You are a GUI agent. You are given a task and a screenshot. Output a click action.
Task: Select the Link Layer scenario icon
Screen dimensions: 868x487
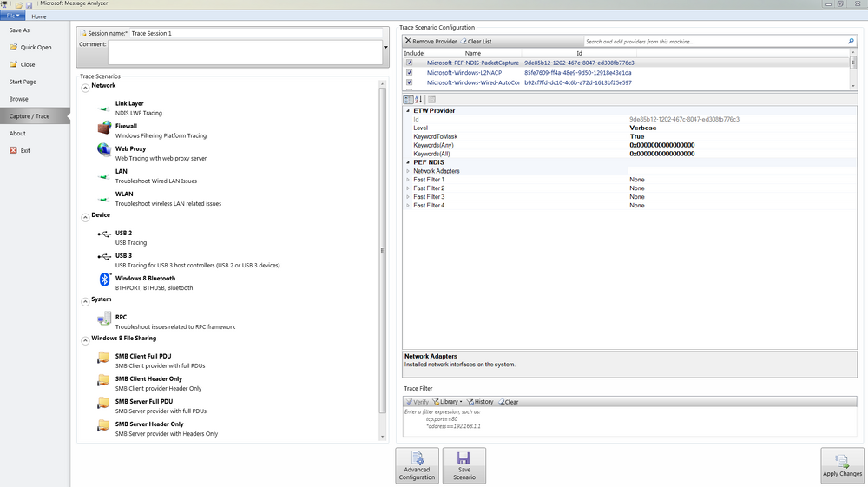pyautogui.click(x=104, y=109)
